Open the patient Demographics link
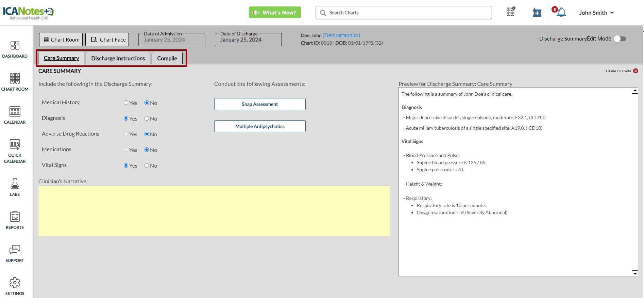The height and width of the screenshot is (298, 644). point(341,35)
